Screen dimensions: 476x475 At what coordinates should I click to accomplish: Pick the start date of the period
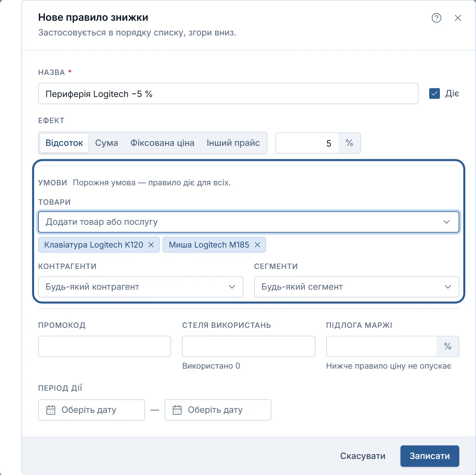(92, 410)
